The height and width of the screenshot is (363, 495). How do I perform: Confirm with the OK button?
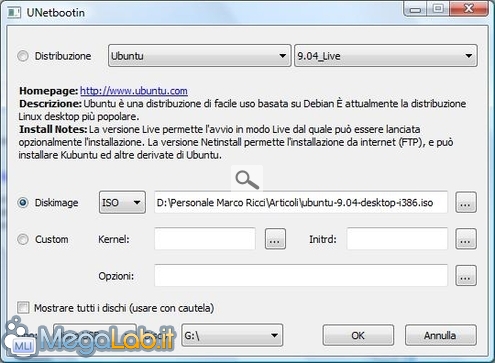(x=358, y=335)
